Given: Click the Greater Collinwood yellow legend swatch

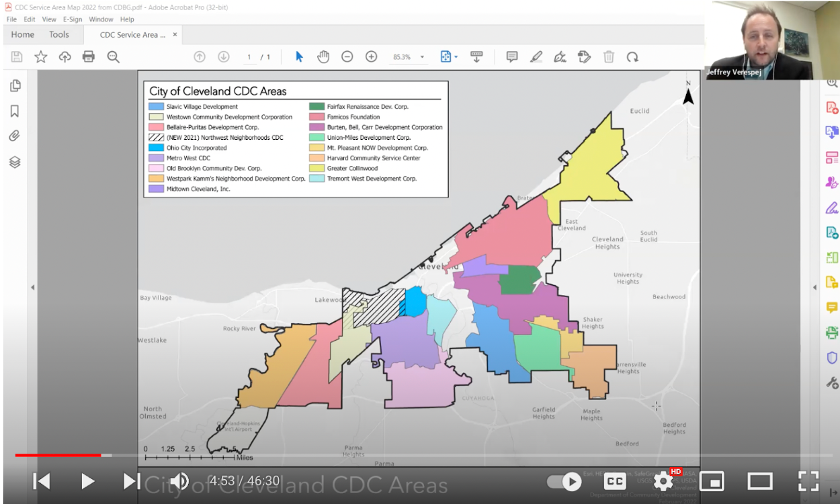Looking at the screenshot, I should pos(317,169).
